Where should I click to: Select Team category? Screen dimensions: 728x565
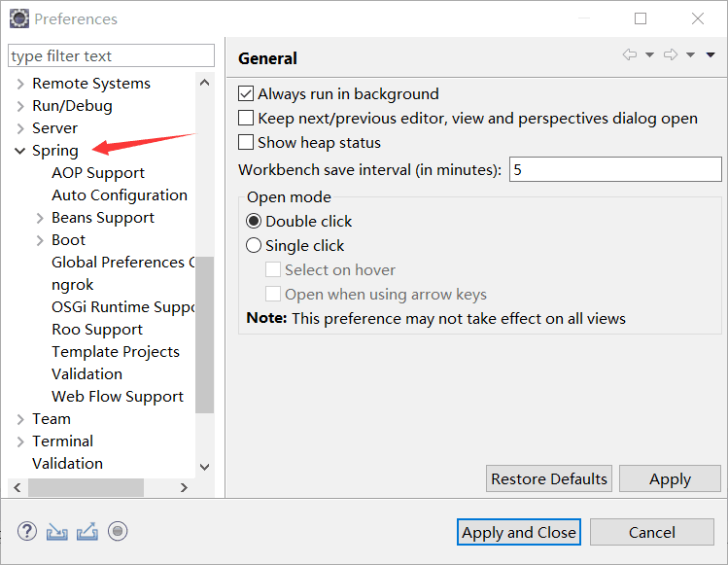(x=52, y=418)
